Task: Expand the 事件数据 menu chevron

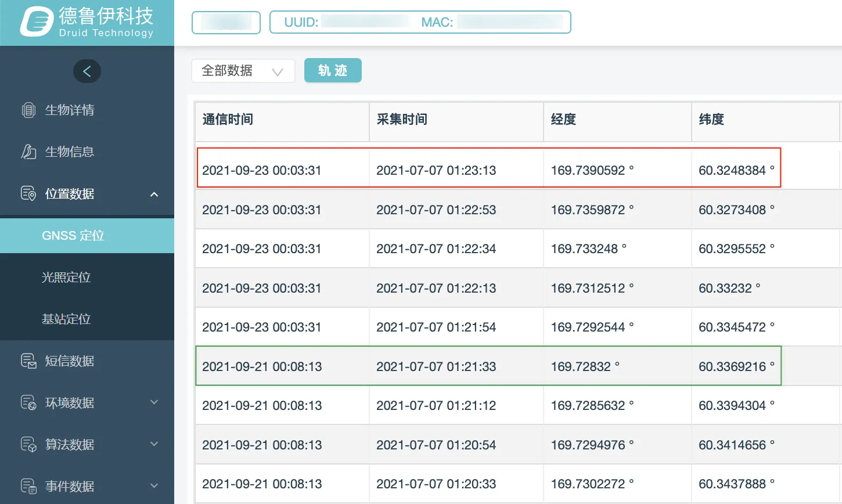Action: pyautogui.click(x=154, y=486)
